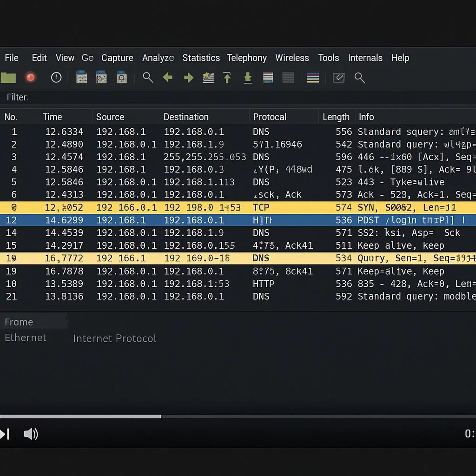Screen dimensions: 476x476
Task: Select the find packet magnifier tool
Action: click(x=148, y=78)
